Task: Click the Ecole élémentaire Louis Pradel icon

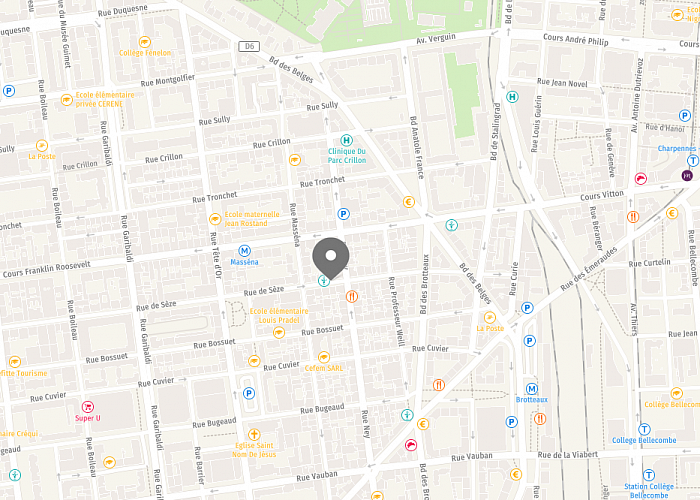Action: [x=279, y=333]
